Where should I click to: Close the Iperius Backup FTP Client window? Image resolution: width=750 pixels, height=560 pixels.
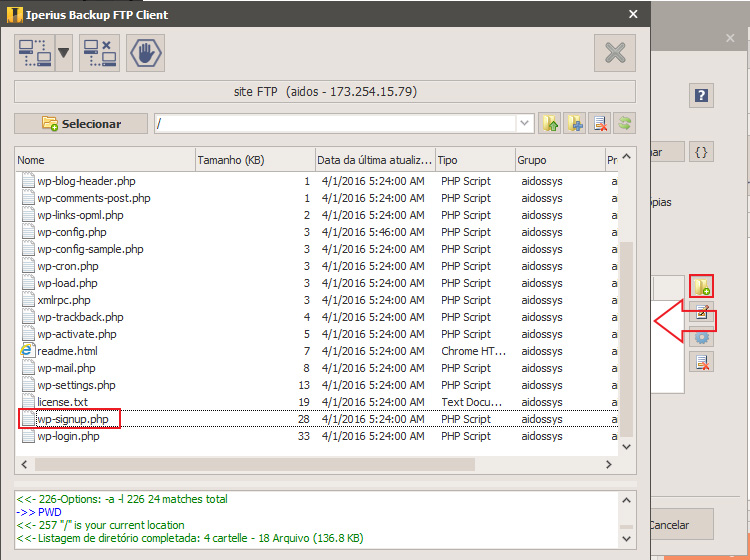pyautogui.click(x=633, y=14)
